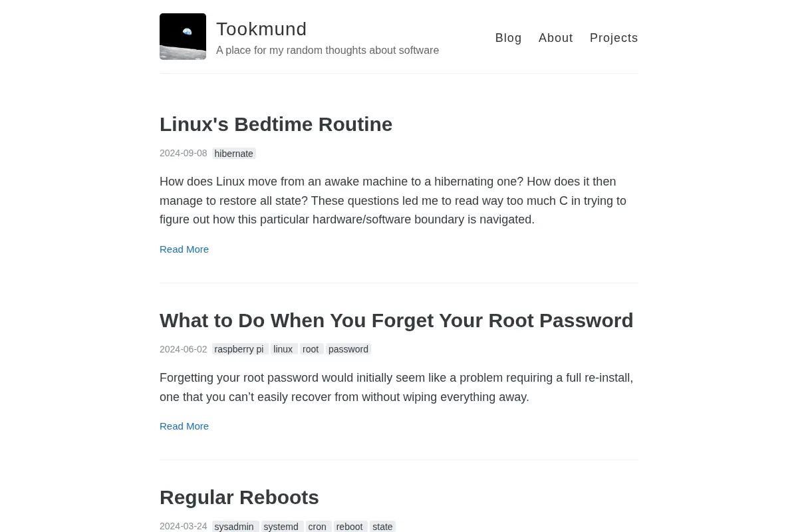Choose the root tag
Screen dimensions: 798x532
click(312, 349)
